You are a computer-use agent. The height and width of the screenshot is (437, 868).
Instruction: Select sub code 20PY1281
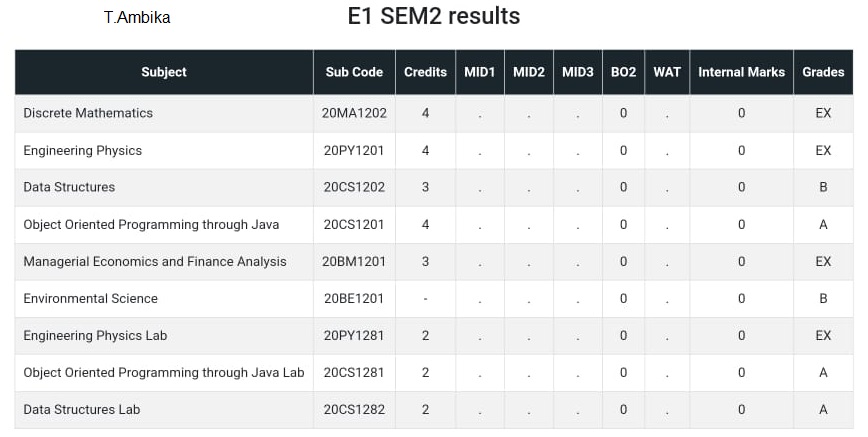pos(354,336)
